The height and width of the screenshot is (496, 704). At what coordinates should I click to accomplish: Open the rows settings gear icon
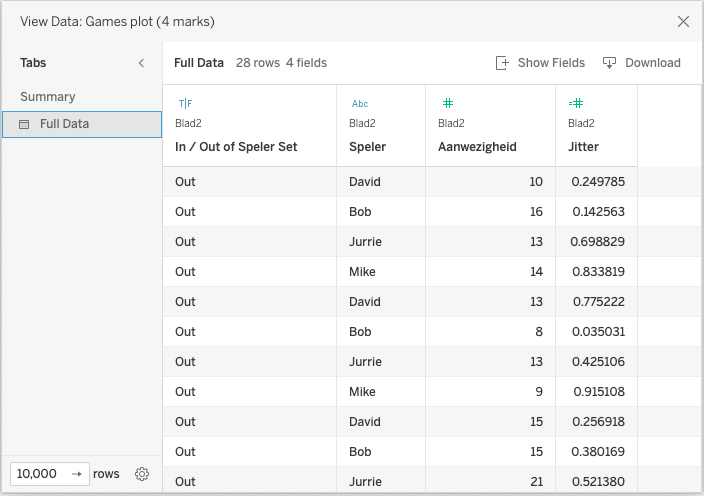click(x=142, y=474)
